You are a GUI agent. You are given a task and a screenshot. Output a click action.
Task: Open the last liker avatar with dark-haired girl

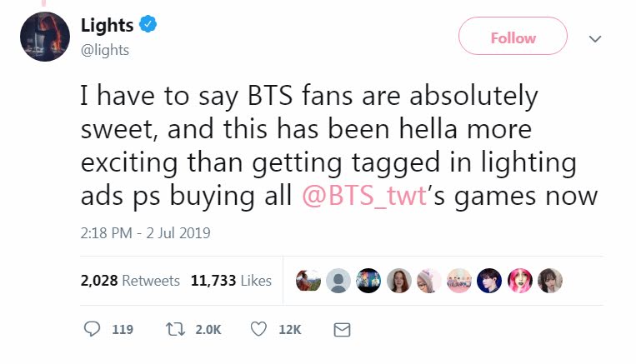pos(550,281)
